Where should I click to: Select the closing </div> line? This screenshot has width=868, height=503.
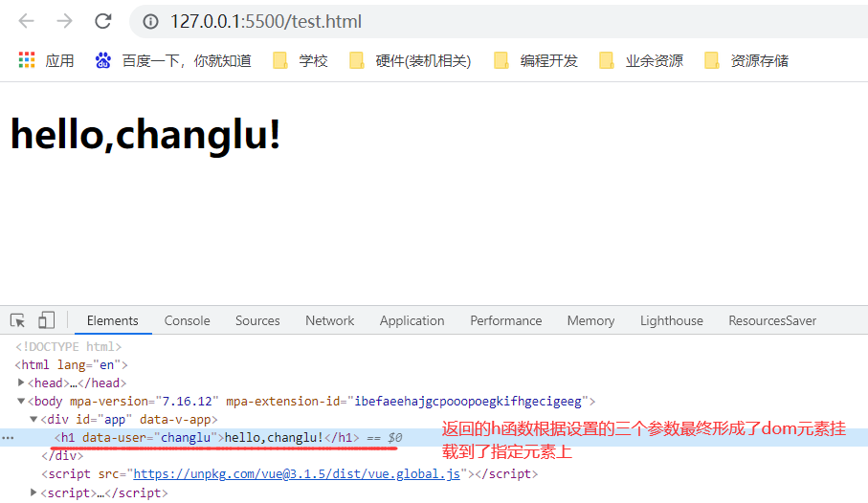click(62, 455)
